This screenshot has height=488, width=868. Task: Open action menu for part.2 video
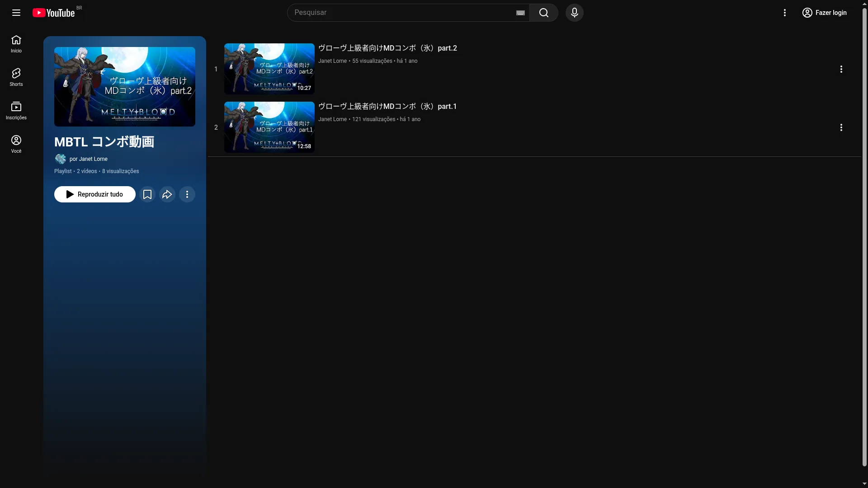pos(841,69)
